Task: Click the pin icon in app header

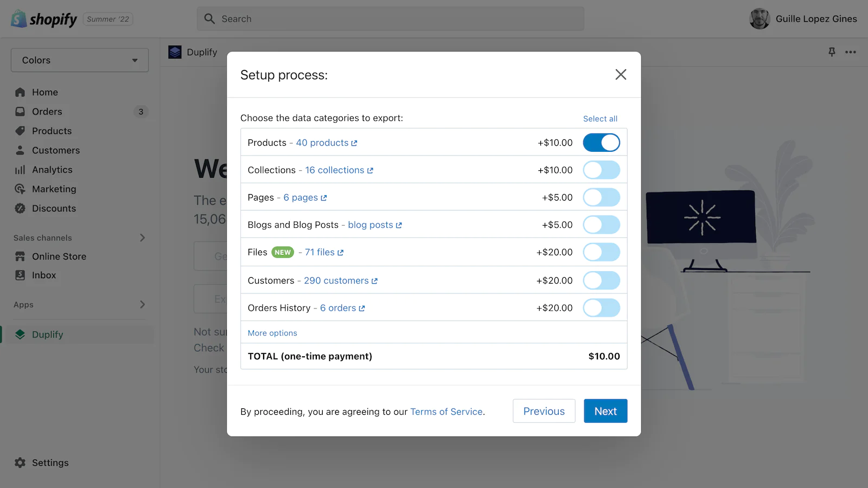Action: (x=832, y=52)
